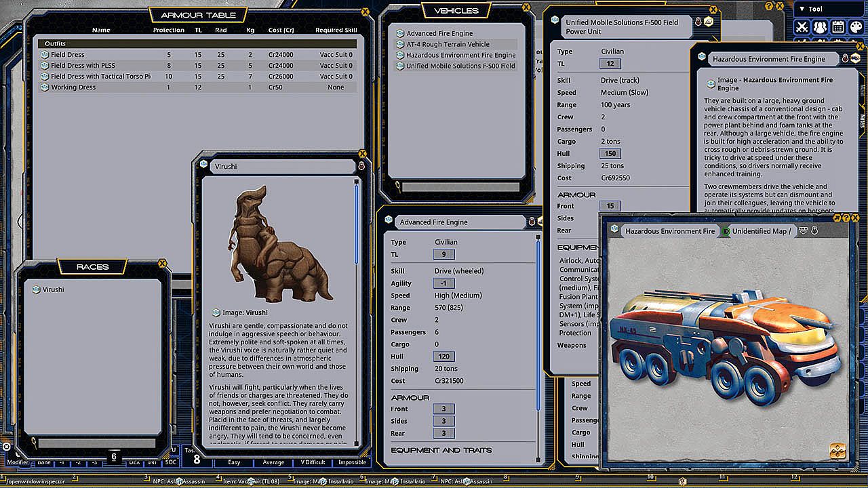Click the Races search filter field

tap(96, 443)
